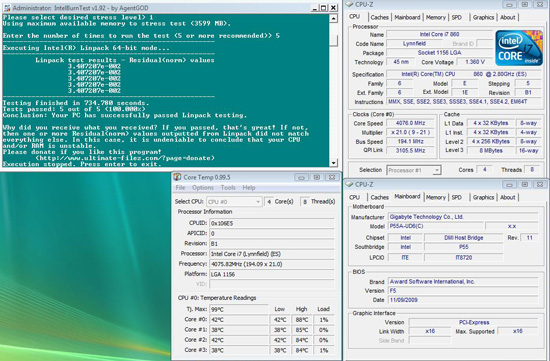The image size is (550, 361).
Task: Click the IntelBurnTest window title icon
Action: 7,8
